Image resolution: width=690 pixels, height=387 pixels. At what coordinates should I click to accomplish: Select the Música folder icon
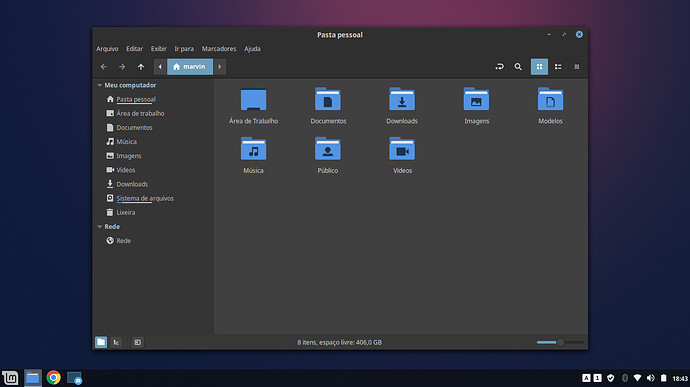[x=253, y=149]
